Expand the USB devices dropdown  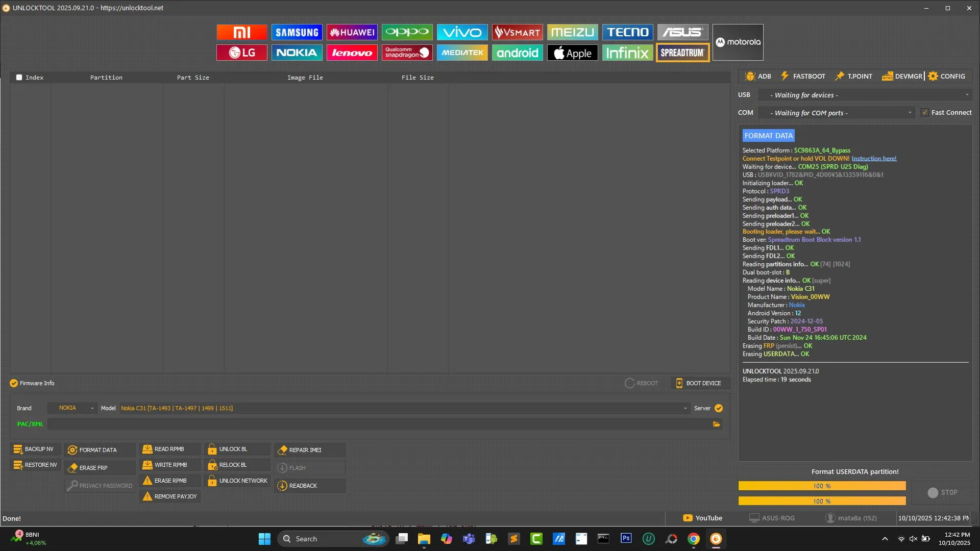click(966, 95)
